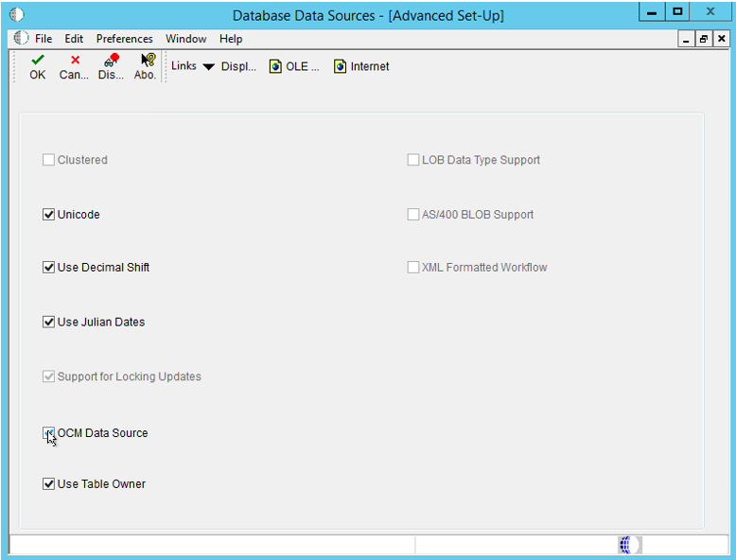Open the Internet link icon
736x560 pixels.
coord(340,66)
